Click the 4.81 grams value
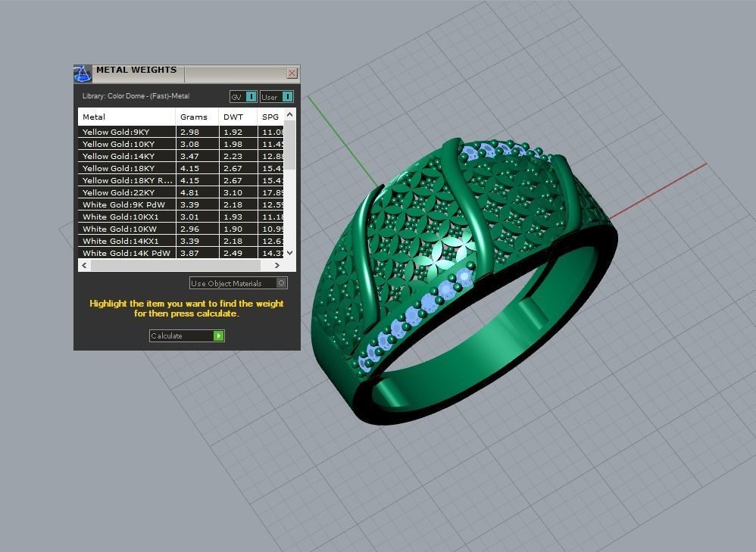Image resolution: width=756 pixels, height=552 pixels. 189,192
